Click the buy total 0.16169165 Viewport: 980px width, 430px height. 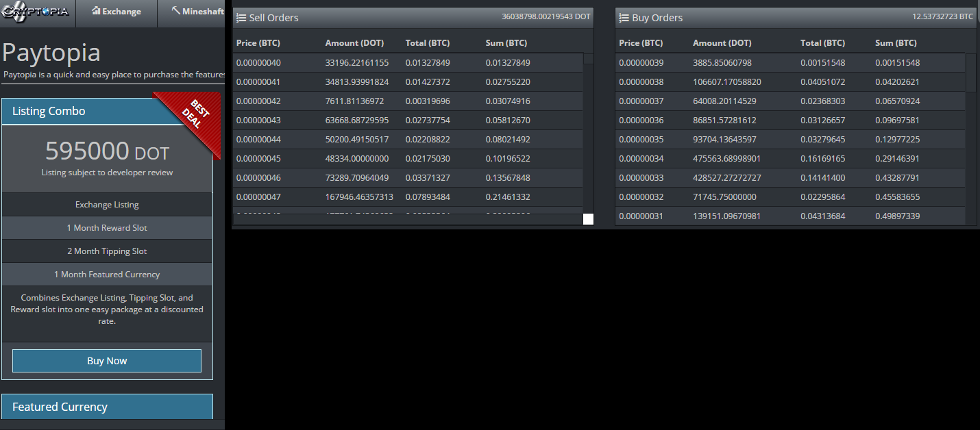pos(822,159)
